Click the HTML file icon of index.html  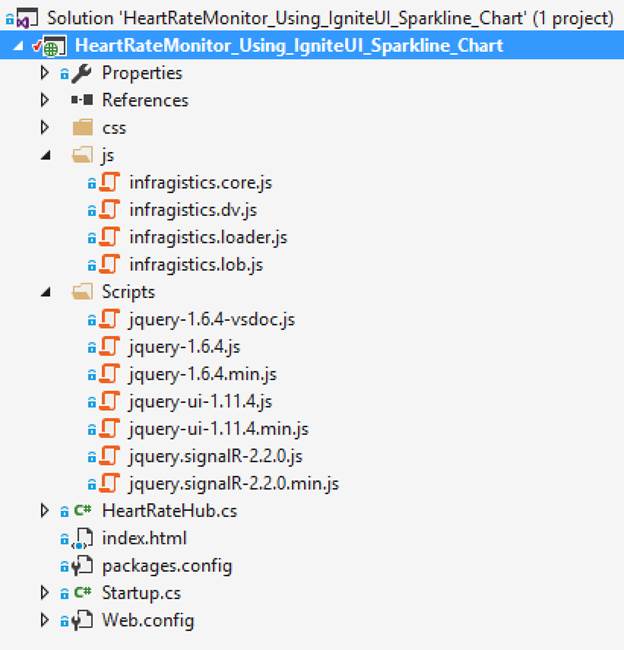(x=82, y=538)
